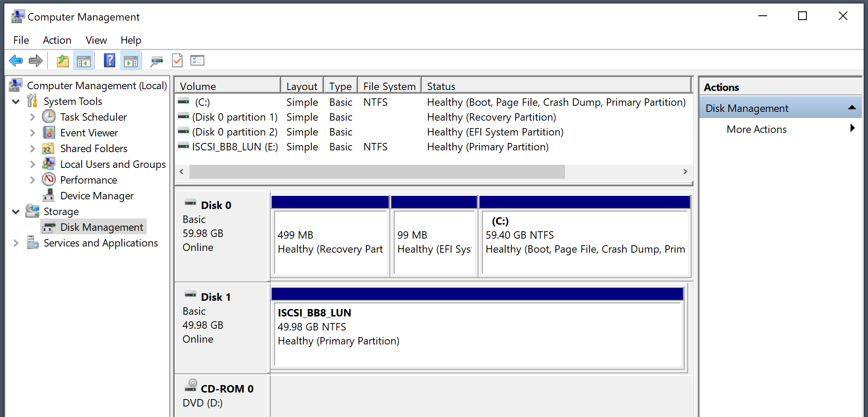
Task: Select the ISCSI_BB8_LUN (E:) volume row
Action: pyautogui.click(x=434, y=147)
